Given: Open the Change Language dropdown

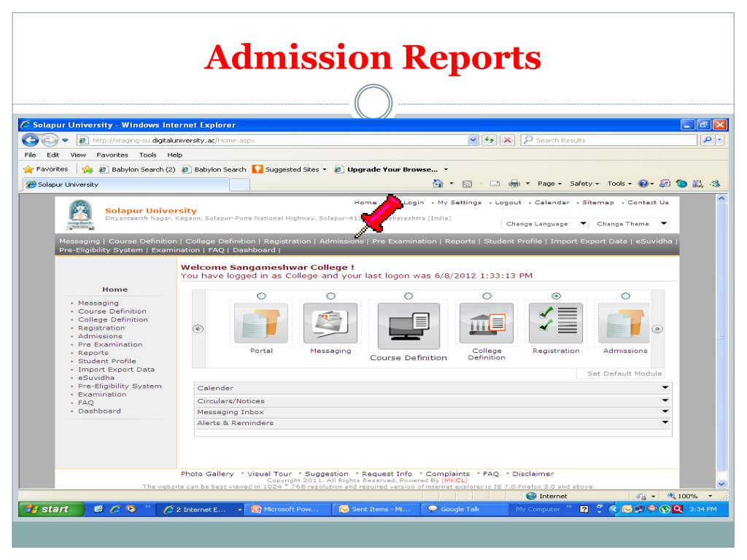Looking at the screenshot, I should (x=545, y=223).
